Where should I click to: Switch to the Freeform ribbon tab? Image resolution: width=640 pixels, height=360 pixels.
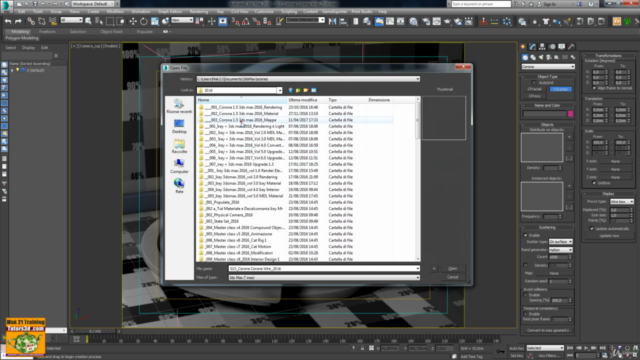click(x=47, y=31)
